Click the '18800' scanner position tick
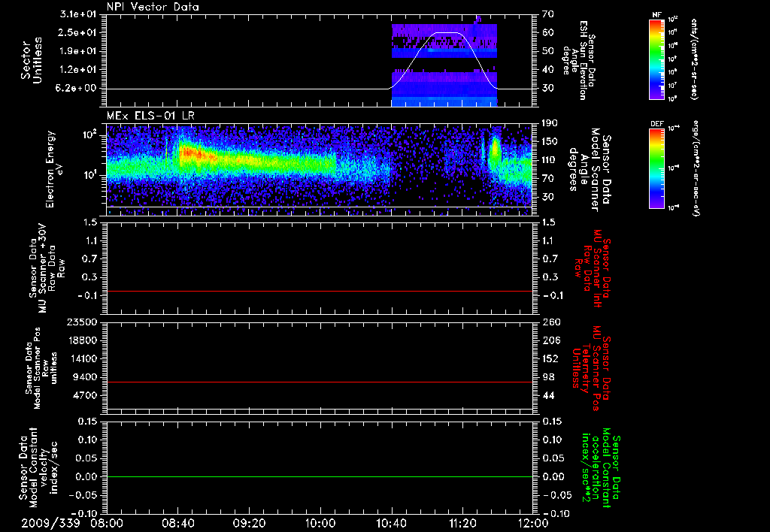 tap(82, 340)
